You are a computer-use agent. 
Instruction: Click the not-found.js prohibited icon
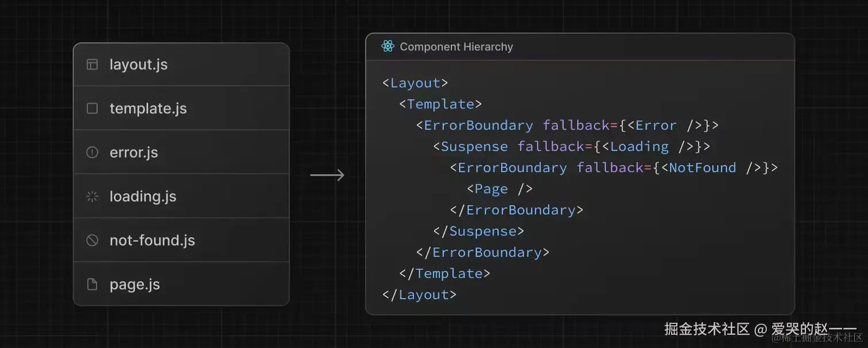tap(92, 240)
